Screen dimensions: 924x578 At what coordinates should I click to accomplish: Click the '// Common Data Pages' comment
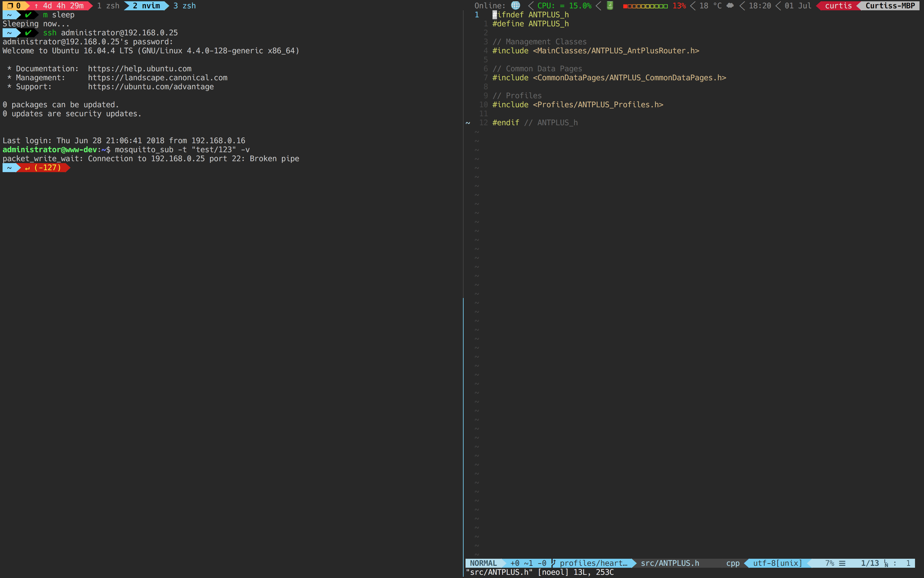(x=537, y=68)
